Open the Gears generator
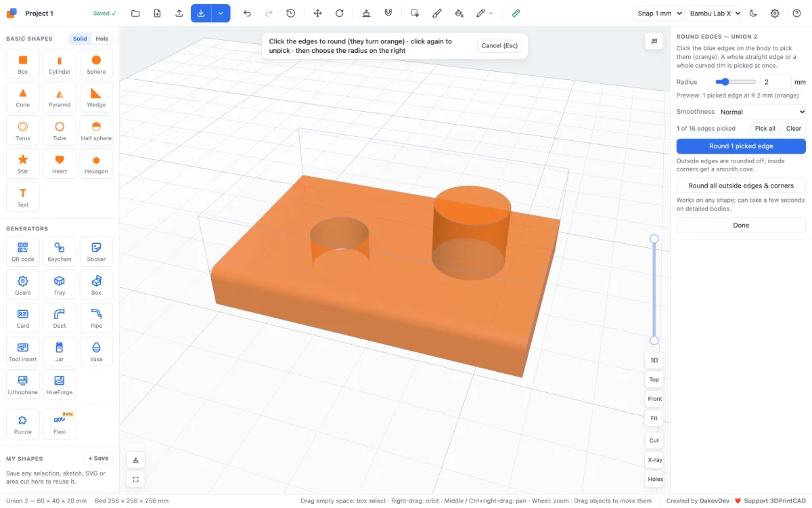The image size is (812, 508). click(23, 284)
